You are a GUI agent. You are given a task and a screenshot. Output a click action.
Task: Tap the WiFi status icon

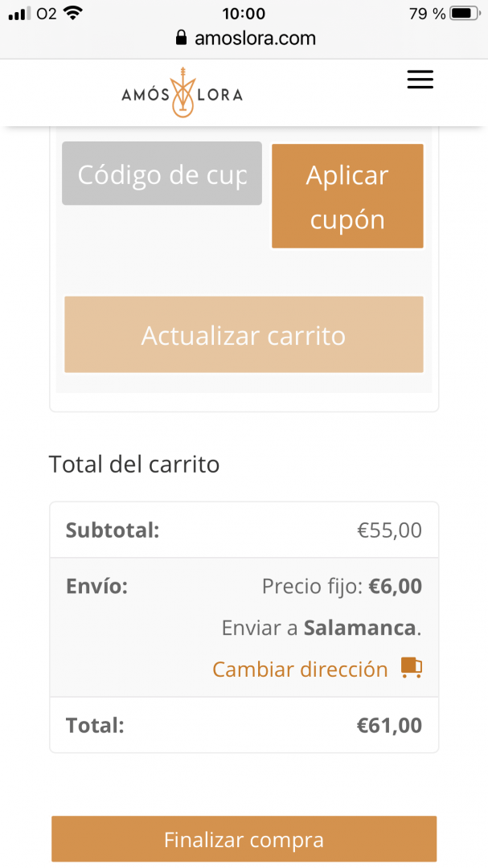73,13
